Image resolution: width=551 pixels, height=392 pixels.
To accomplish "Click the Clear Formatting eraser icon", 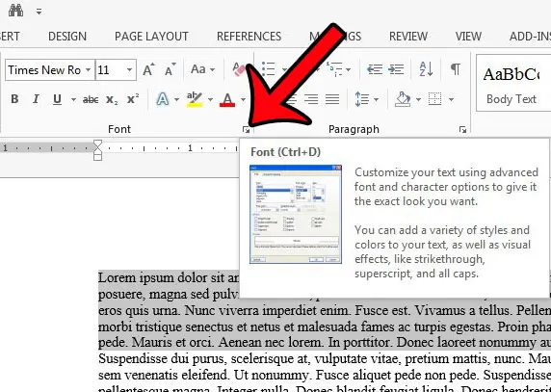I will coord(239,69).
